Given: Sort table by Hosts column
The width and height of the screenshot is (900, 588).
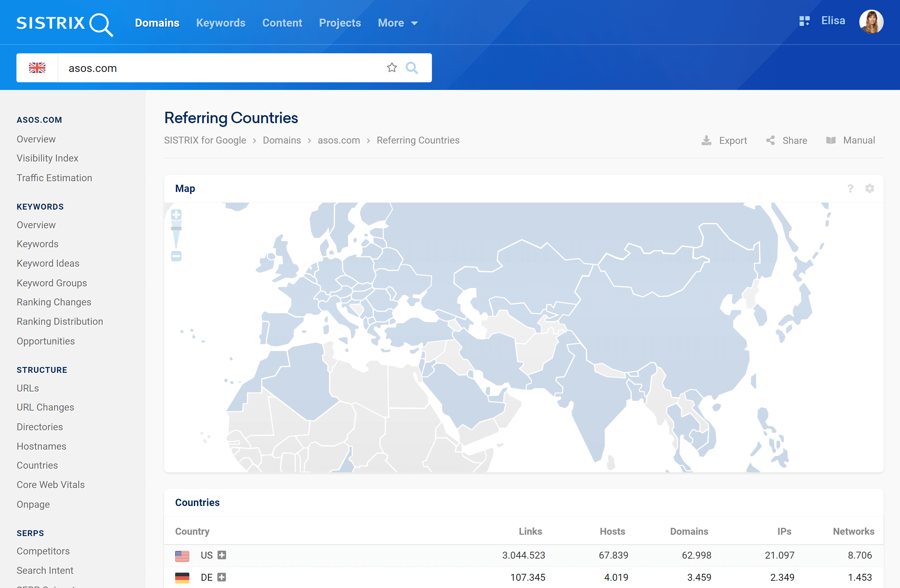Looking at the screenshot, I should click(612, 531).
